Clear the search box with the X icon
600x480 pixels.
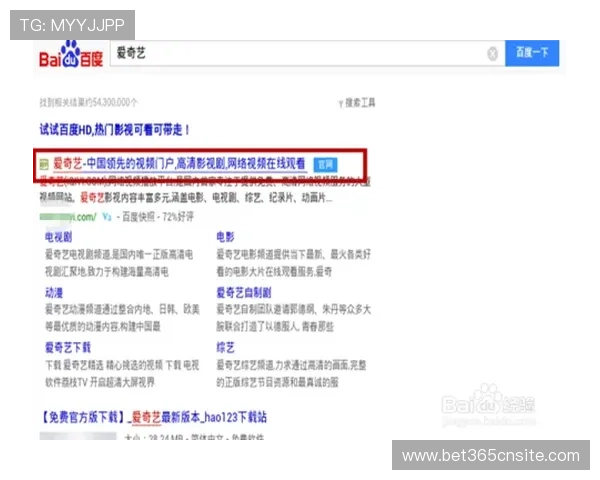click(492, 54)
